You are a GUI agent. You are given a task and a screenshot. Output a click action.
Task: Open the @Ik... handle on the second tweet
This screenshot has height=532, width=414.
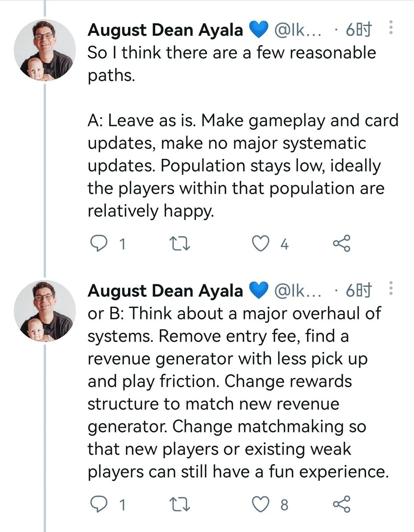[298, 291]
